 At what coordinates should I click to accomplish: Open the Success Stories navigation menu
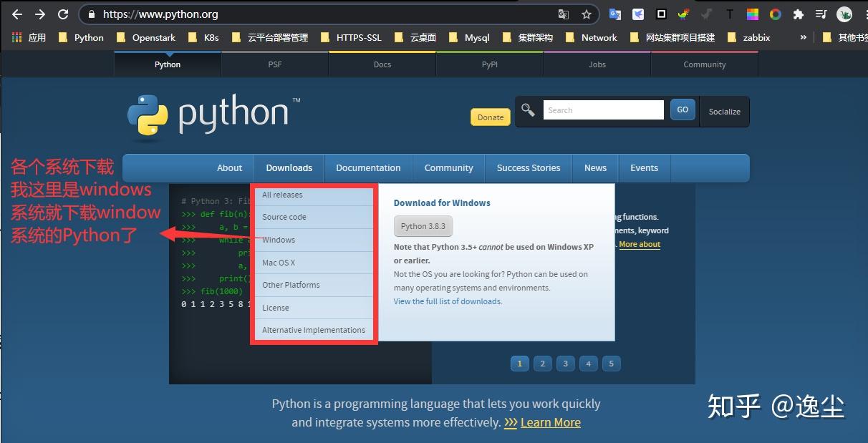tap(529, 168)
